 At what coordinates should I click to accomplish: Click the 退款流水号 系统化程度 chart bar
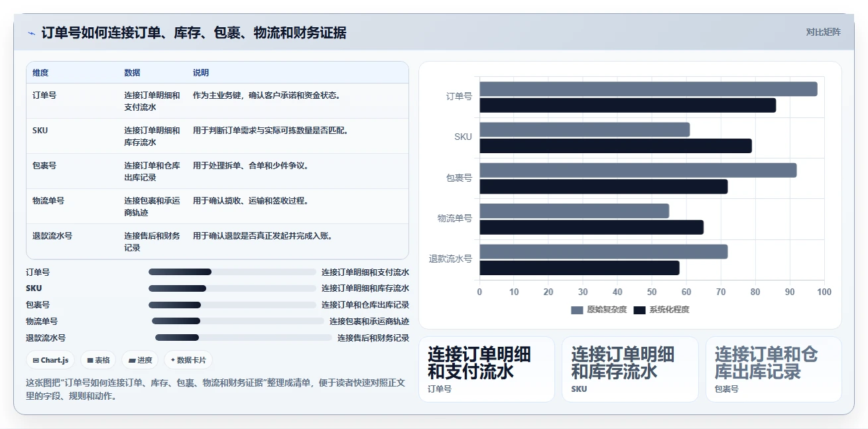(580, 267)
